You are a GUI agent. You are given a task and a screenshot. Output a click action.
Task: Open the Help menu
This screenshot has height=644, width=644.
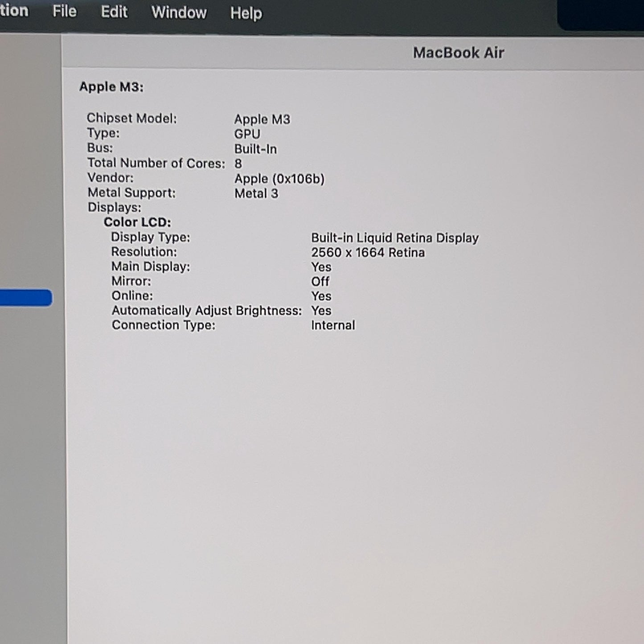click(246, 13)
